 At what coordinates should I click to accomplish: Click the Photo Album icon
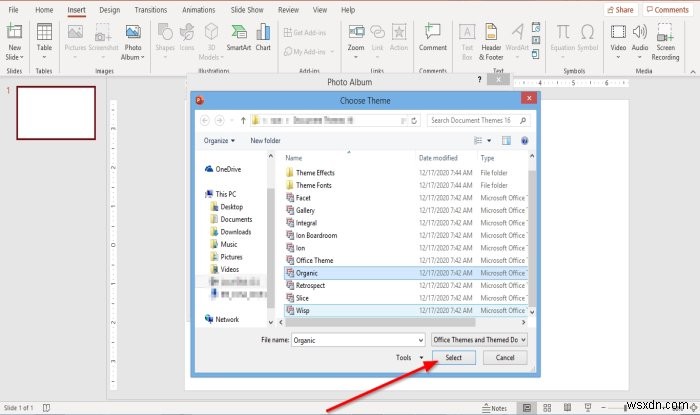tap(133, 32)
